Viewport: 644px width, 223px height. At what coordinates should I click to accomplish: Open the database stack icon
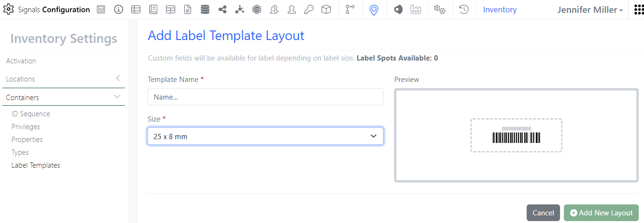[205, 10]
